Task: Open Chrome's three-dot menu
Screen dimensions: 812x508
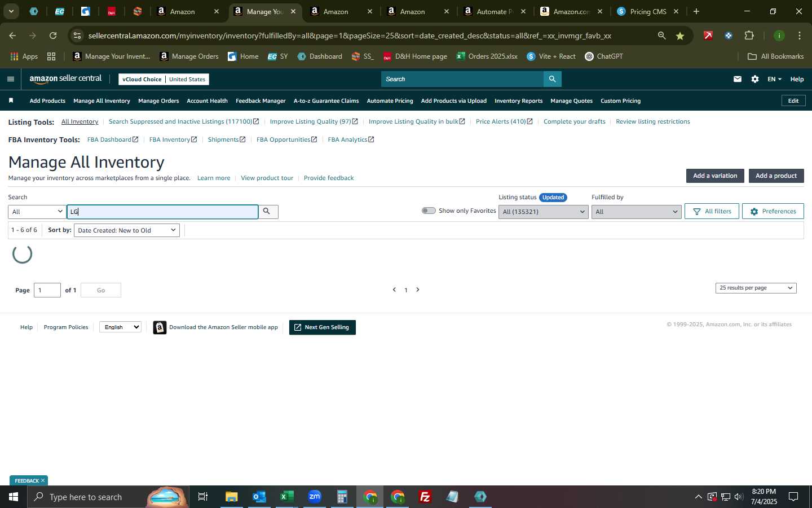Action: pos(800,36)
